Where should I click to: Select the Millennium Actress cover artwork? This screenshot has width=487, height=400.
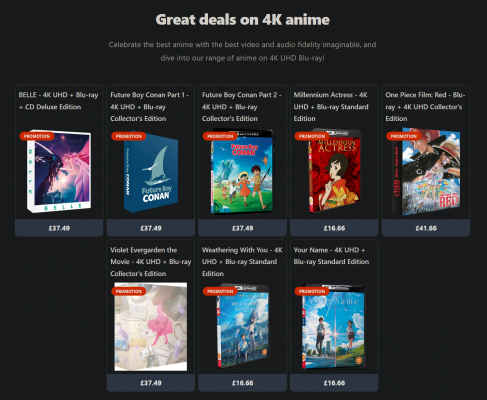(x=334, y=171)
